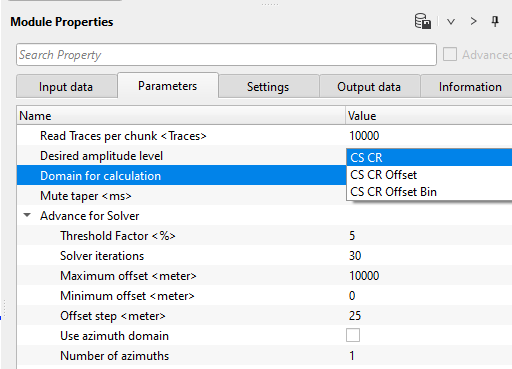Click the Read Traces per chunk value 10000

click(364, 136)
